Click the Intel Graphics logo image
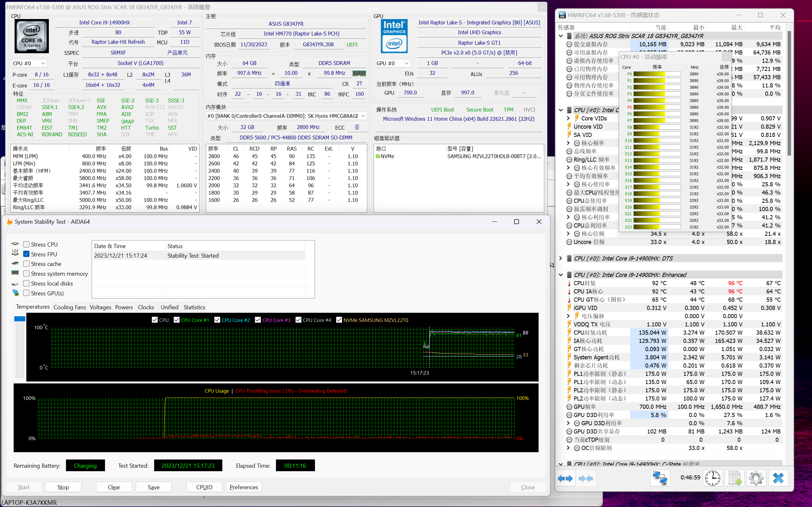The height and width of the screenshot is (507, 812). [394, 36]
